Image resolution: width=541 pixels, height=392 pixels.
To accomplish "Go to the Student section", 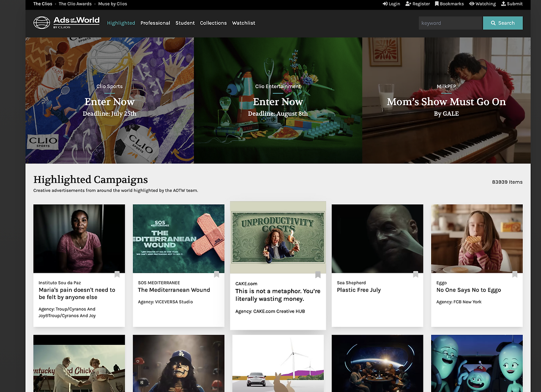I will (185, 23).
